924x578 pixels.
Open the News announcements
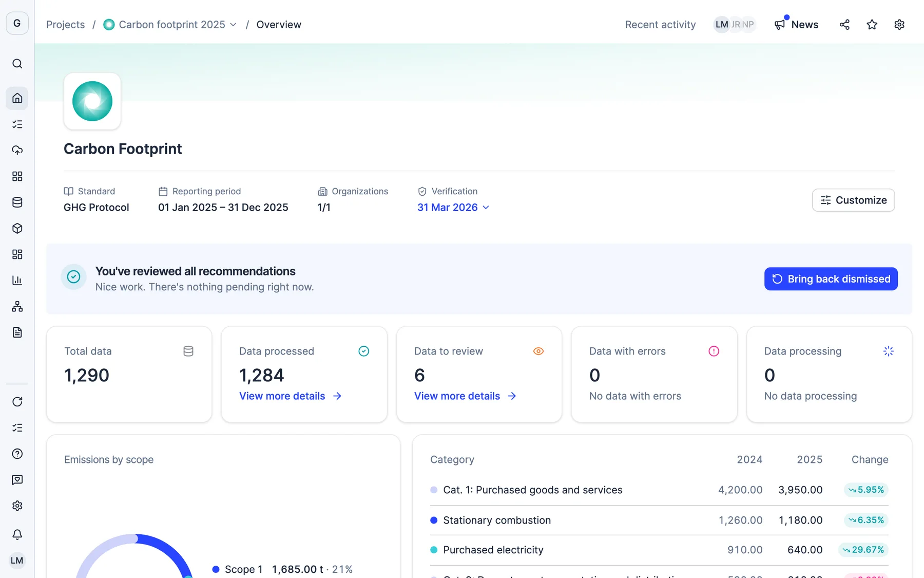[796, 25]
